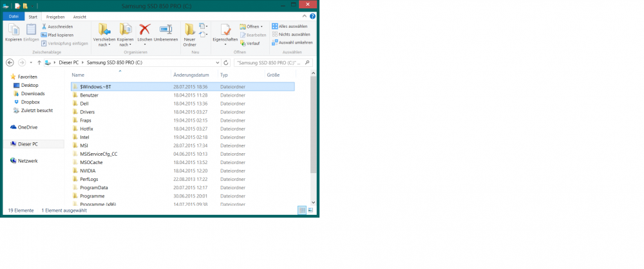
Task: Switch to large icons view in status bar
Action: click(312, 210)
